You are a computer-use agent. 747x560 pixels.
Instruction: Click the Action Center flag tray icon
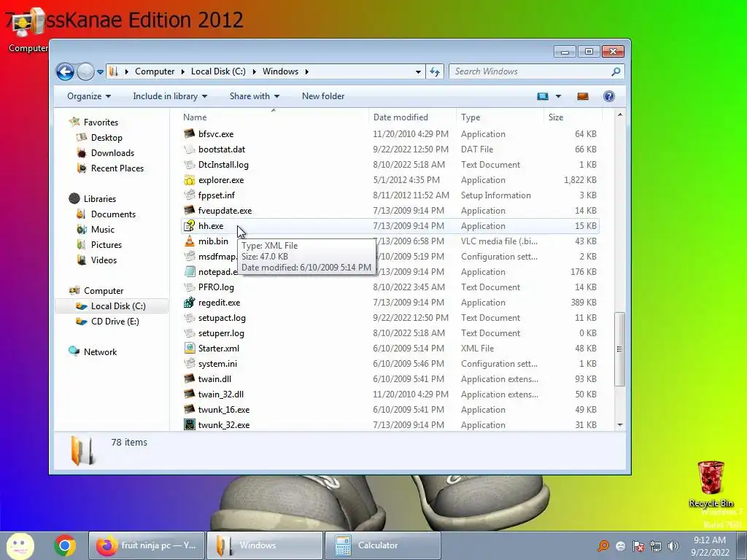point(638,546)
